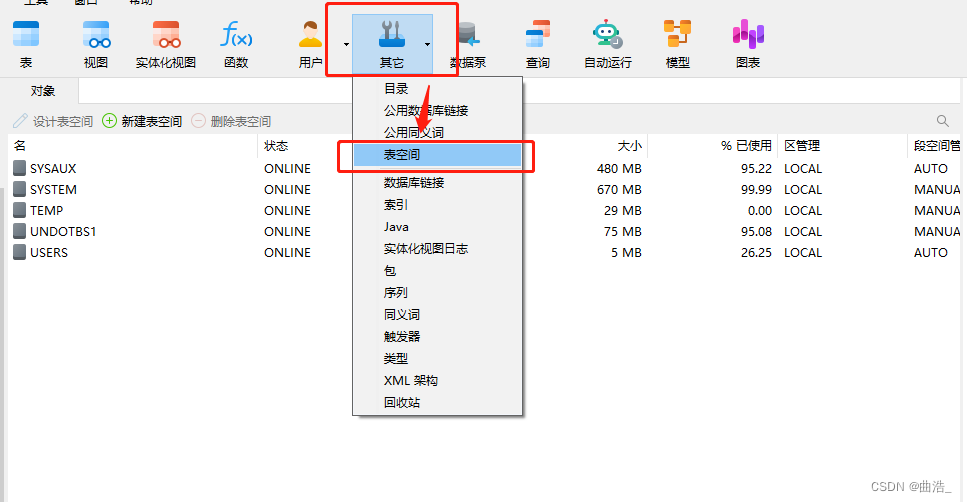The width and height of the screenshot is (967, 502).
Task: Expand the dropdown arrow next to 其它
Action: [x=427, y=44]
